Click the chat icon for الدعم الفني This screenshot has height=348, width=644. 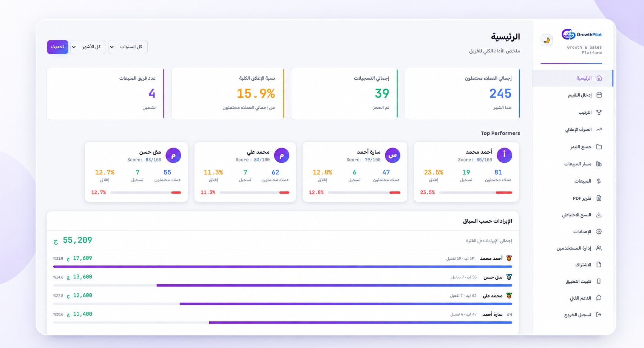599,298
